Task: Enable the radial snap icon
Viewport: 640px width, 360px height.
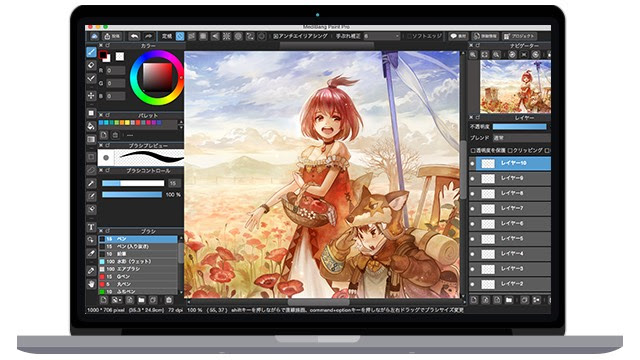Action: pyautogui.click(x=227, y=36)
